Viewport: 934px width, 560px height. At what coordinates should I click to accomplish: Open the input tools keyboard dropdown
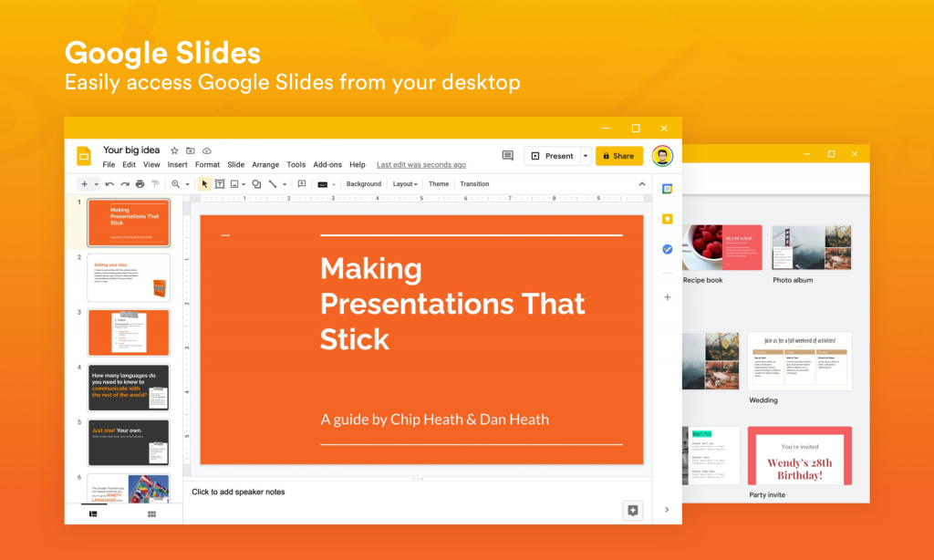(327, 184)
